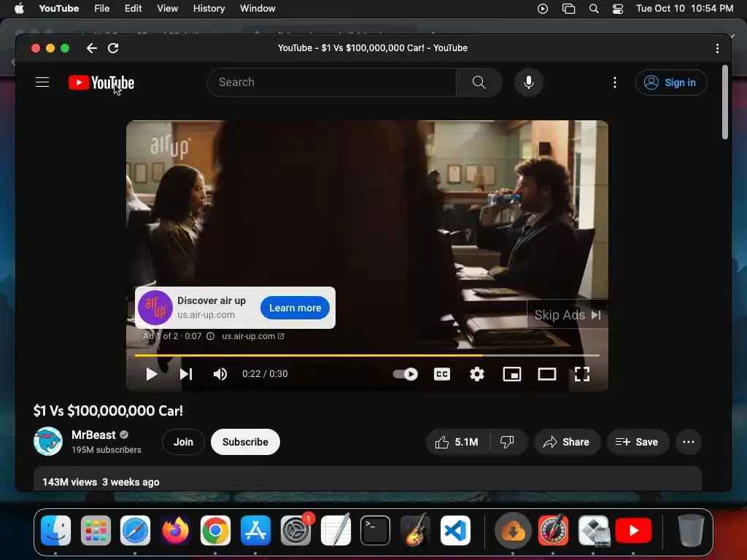Enter fullscreen mode
Viewport: 747px width, 560px height.
tap(582, 374)
